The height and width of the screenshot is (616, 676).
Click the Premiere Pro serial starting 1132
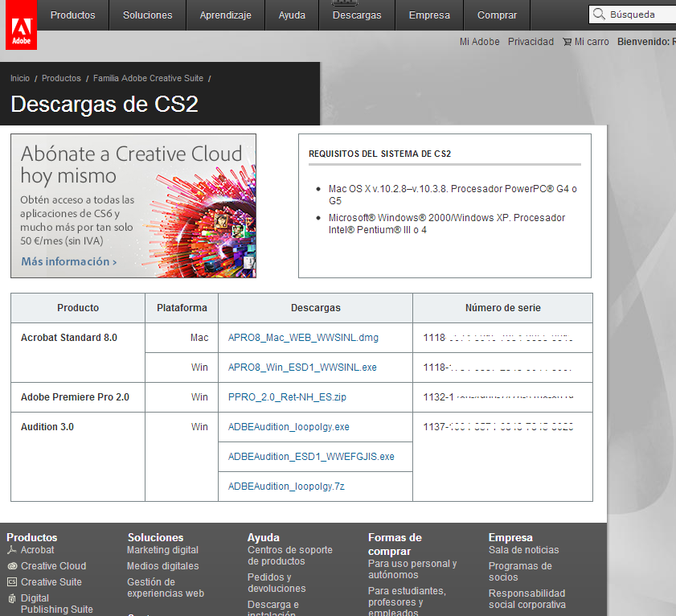click(x=498, y=397)
